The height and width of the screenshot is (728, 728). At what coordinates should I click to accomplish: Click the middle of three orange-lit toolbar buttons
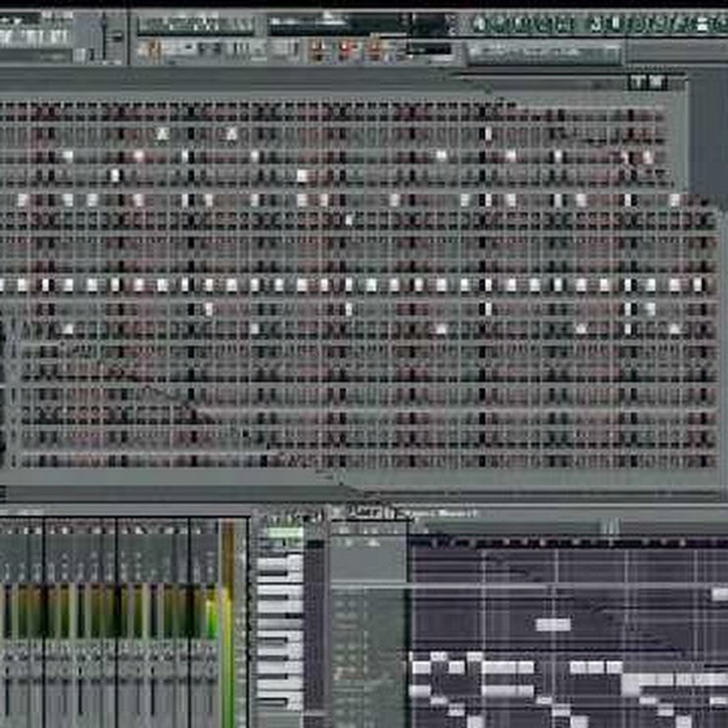(346, 49)
